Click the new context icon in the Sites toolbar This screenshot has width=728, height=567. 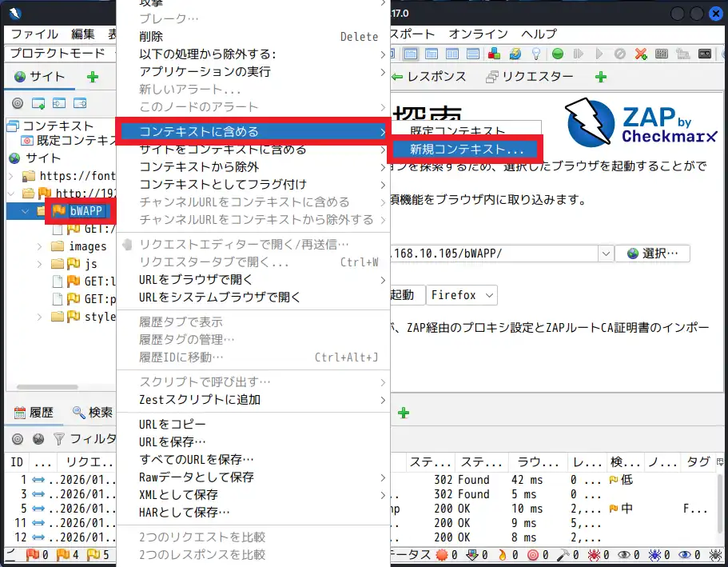[38, 103]
